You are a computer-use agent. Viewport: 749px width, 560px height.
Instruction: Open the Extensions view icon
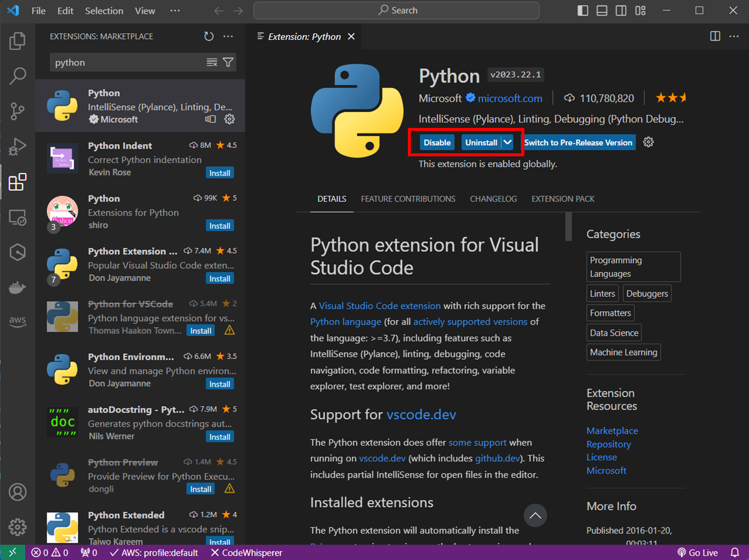17,182
